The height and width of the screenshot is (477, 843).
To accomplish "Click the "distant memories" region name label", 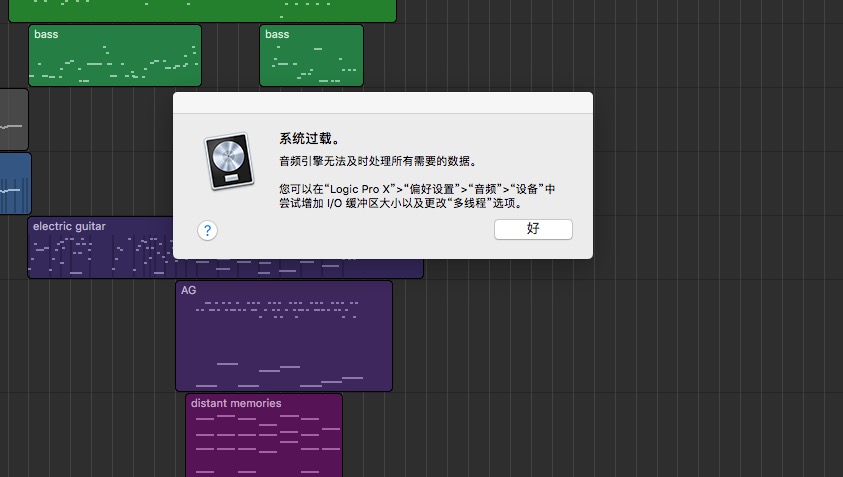I will pos(236,403).
